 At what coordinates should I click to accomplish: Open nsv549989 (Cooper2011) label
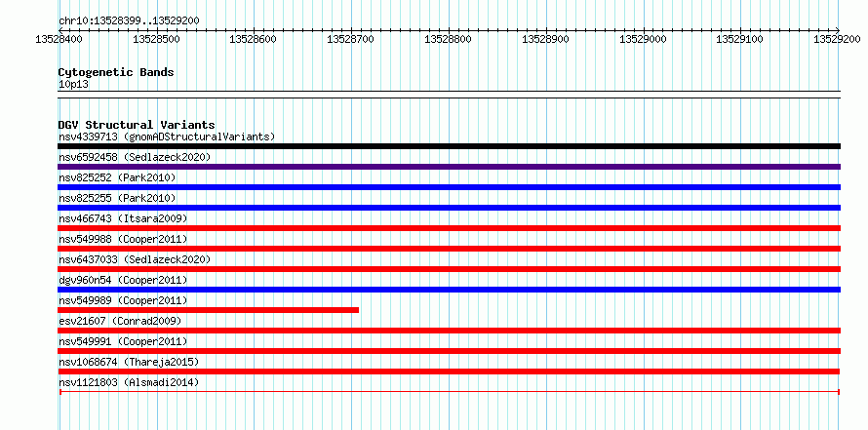click(123, 300)
